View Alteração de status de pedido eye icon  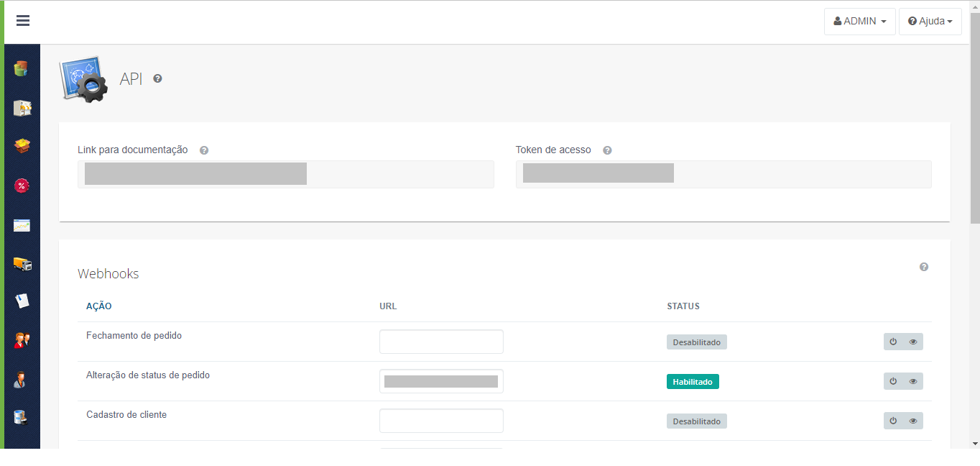pyautogui.click(x=913, y=381)
